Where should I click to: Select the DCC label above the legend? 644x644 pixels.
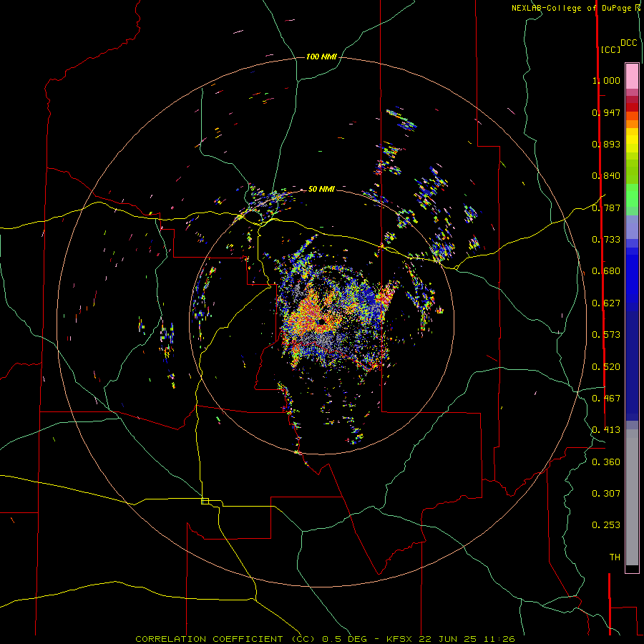628,43
